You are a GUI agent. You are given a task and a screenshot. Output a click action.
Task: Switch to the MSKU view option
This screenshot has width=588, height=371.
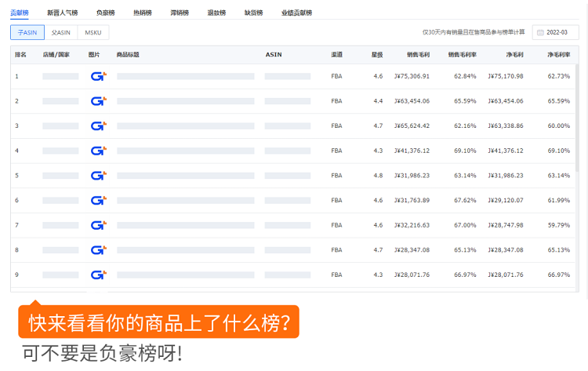(93, 32)
